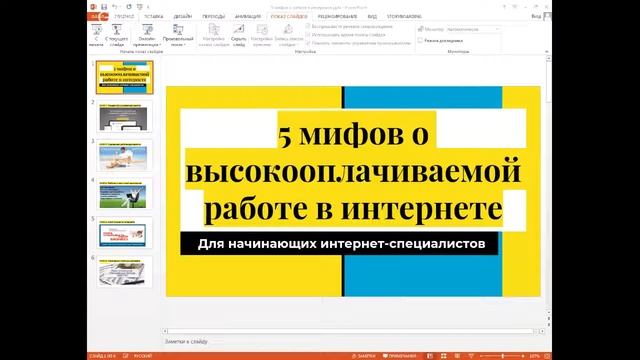Open the online presentation (Онлайн-презентация) dropdown

click(147, 35)
